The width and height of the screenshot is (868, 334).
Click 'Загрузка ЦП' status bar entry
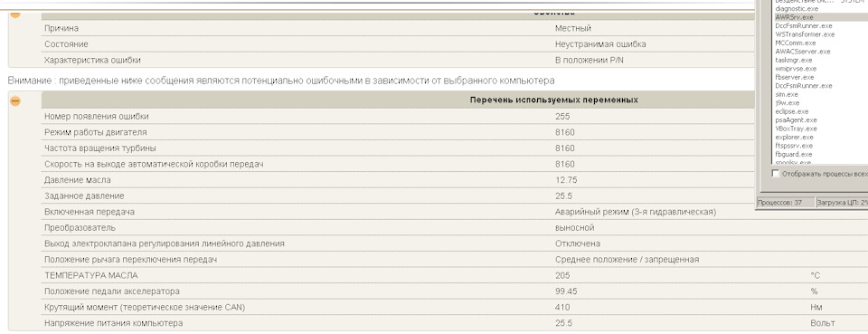[843, 203]
